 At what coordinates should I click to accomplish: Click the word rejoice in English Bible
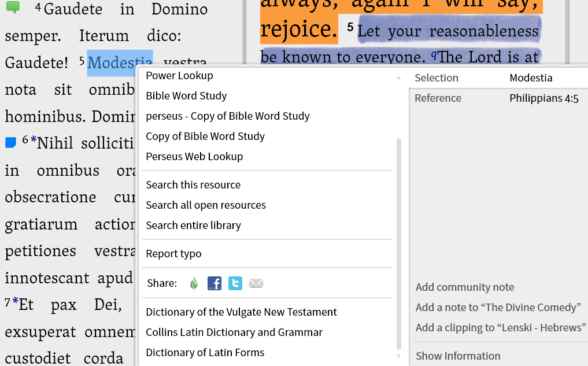click(298, 29)
